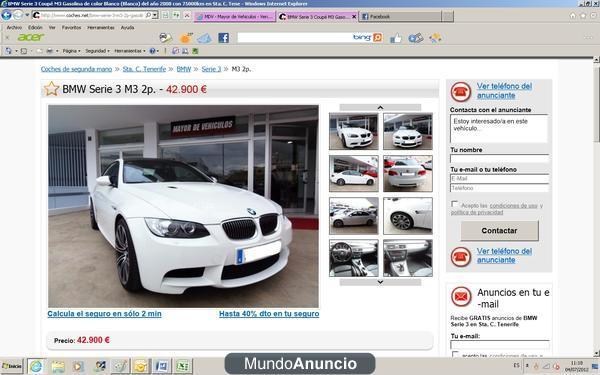Open the Herramientas menu in menu bar
Viewport: 600px width, 375px height.
(x=101, y=28)
